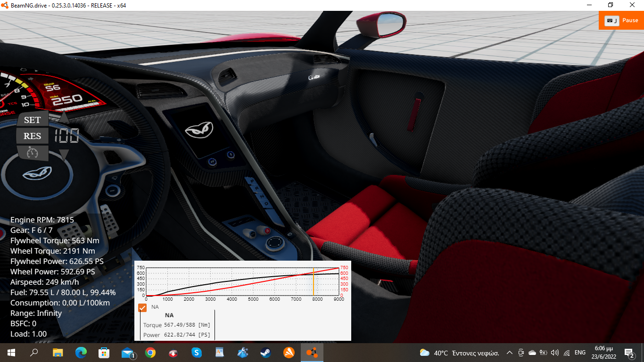Click the cruise control RES button

[x=33, y=136]
